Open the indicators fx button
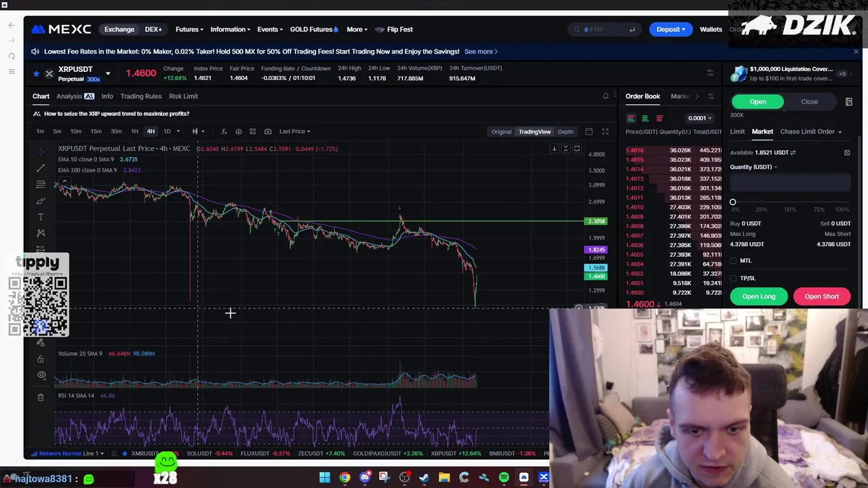The image size is (868, 488). 224,131
